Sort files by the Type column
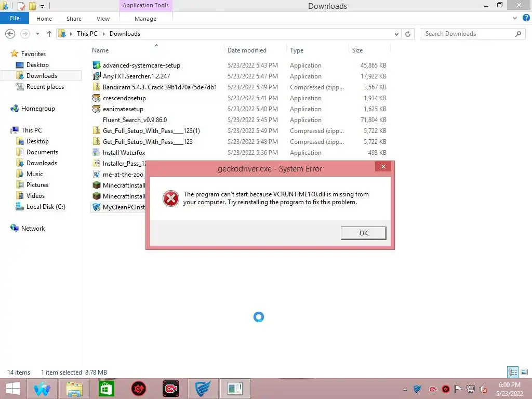The width and height of the screenshot is (532, 399). (297, 50)
